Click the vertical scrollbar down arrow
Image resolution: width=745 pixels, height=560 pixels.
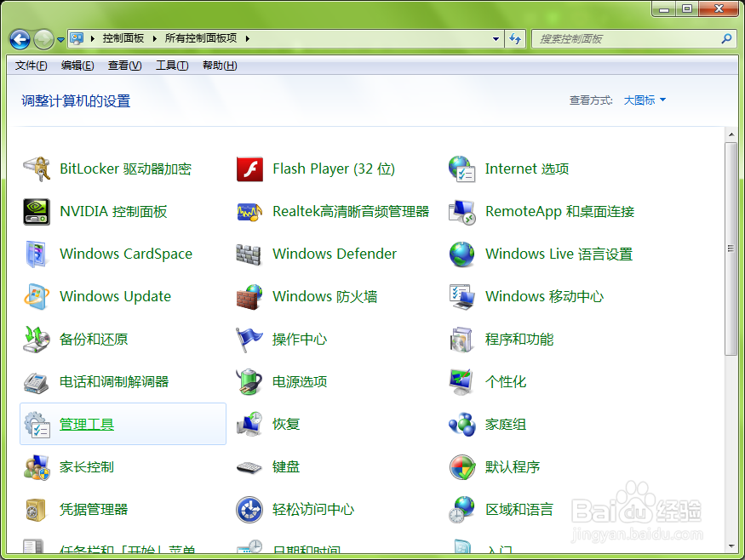click(x=731, y=546)
